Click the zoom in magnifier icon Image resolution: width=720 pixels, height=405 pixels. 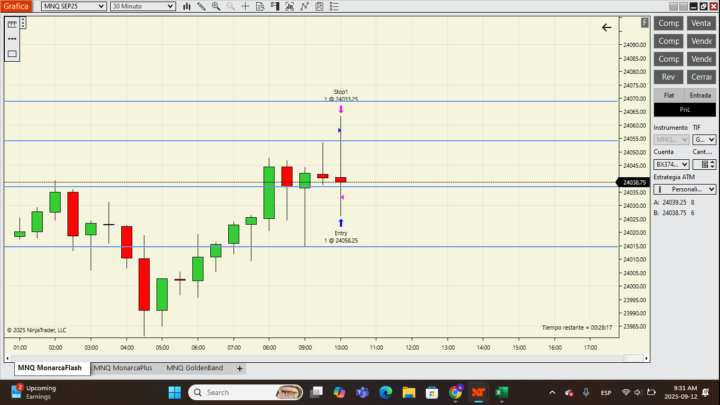click(x=216, y=6)
